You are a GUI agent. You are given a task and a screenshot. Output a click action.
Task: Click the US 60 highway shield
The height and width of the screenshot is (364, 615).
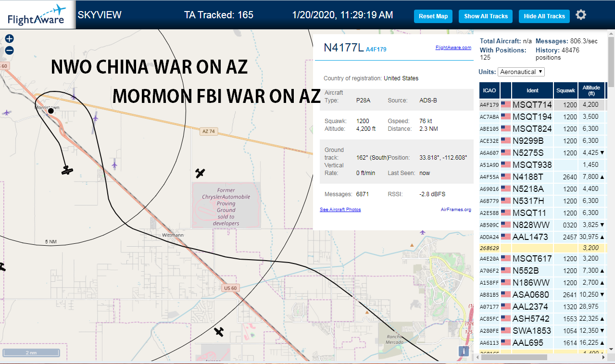click(230, 288)
